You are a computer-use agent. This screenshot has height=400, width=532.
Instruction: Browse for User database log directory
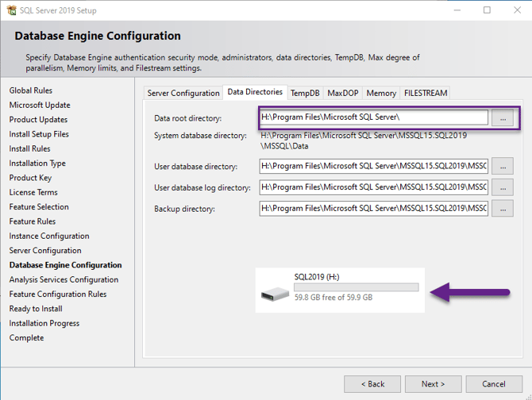coord(502,187)
